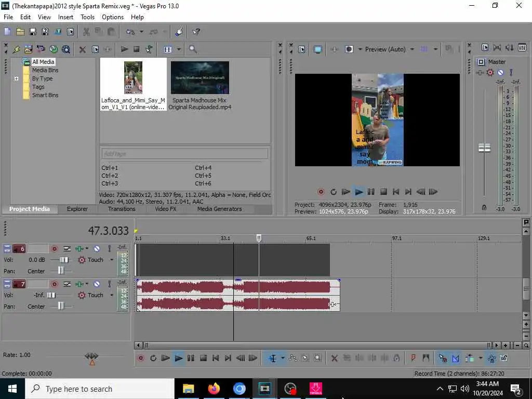Select the Smart Bins folder

(45, 95)
